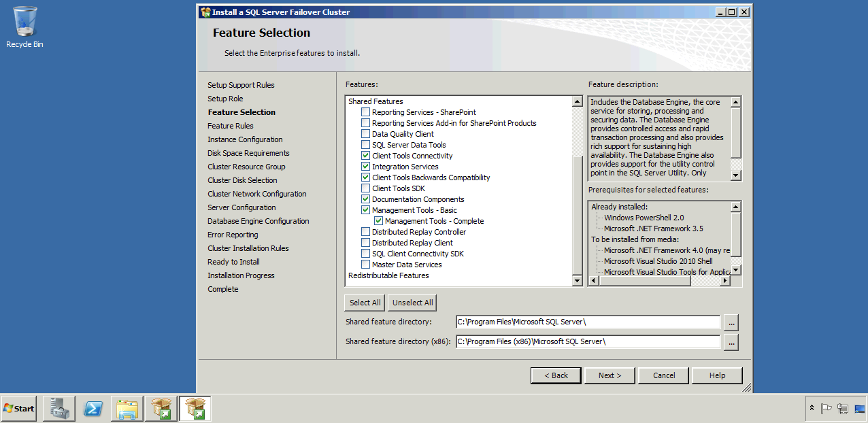Enable Distributed Replay Controller
868x423 pixels.
(366, 232)
